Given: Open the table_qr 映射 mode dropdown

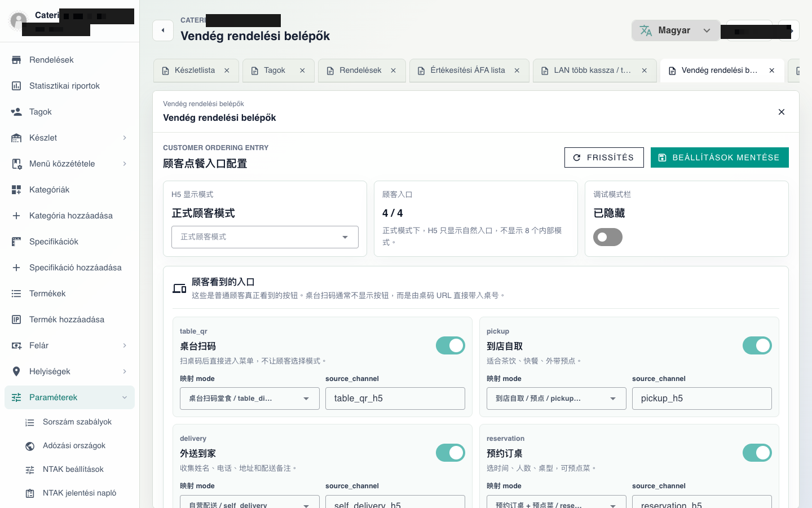Looking at the screenshot, I should (250, 398).
